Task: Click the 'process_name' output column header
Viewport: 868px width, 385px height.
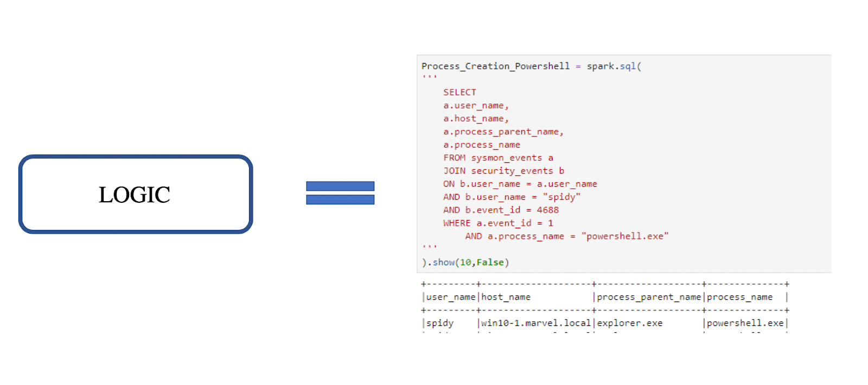Action: click(x=739, y=297)
